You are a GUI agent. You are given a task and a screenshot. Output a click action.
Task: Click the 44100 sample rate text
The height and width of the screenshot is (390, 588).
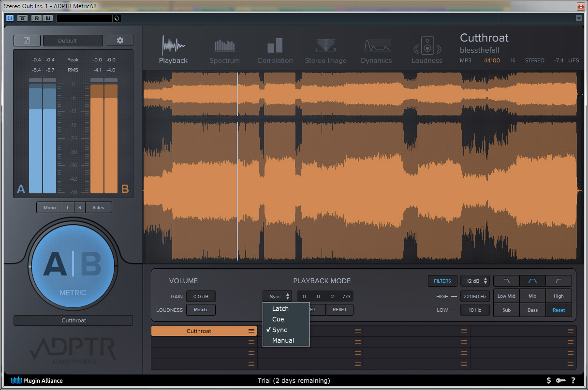[x=492, y=60]
